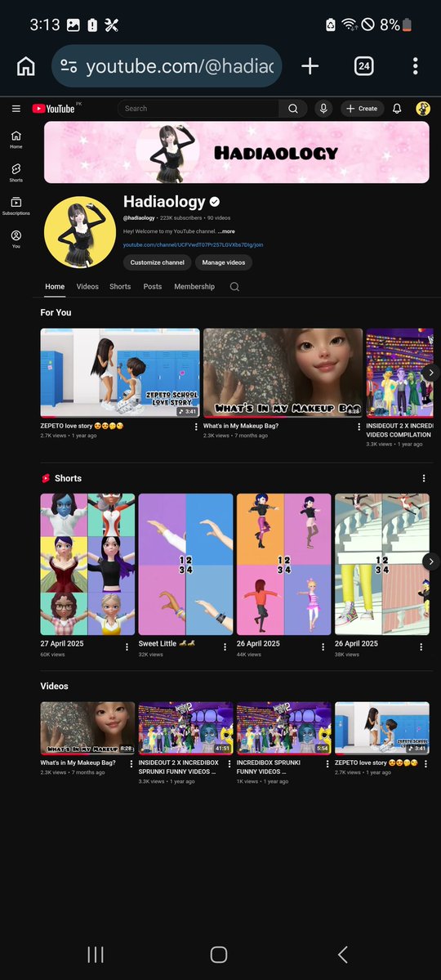The height and width of the screenshot is (980, 441).
Task: Open options for Makeup Bag video in For You
Action: [x=359, y=427]
